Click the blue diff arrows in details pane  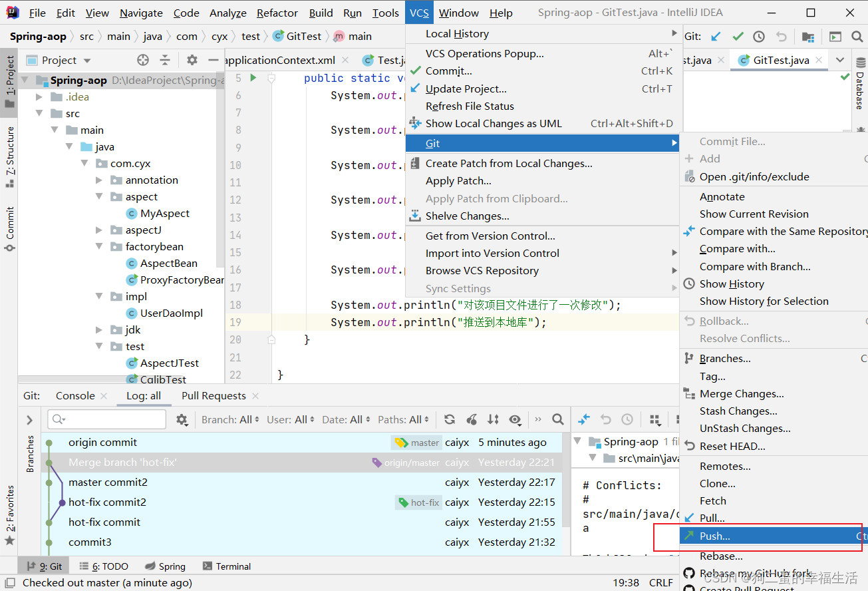pyautogui.click(x=584, y=419)
